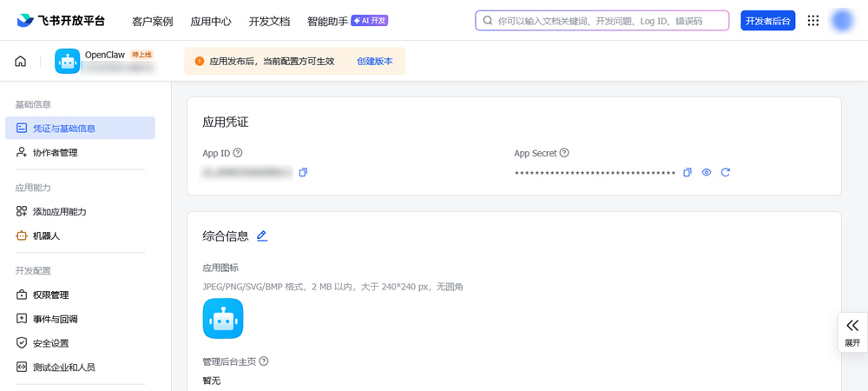Viewport: 868px width, 391px height.
Task: Reset the App Secret using the refresh icon
Action: tap(726, 173)
